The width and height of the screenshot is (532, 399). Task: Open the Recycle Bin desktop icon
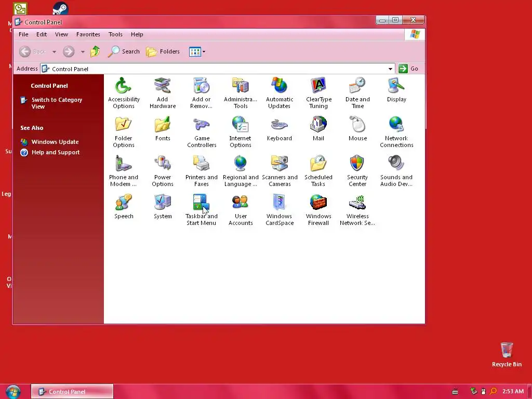click(507, 354)
